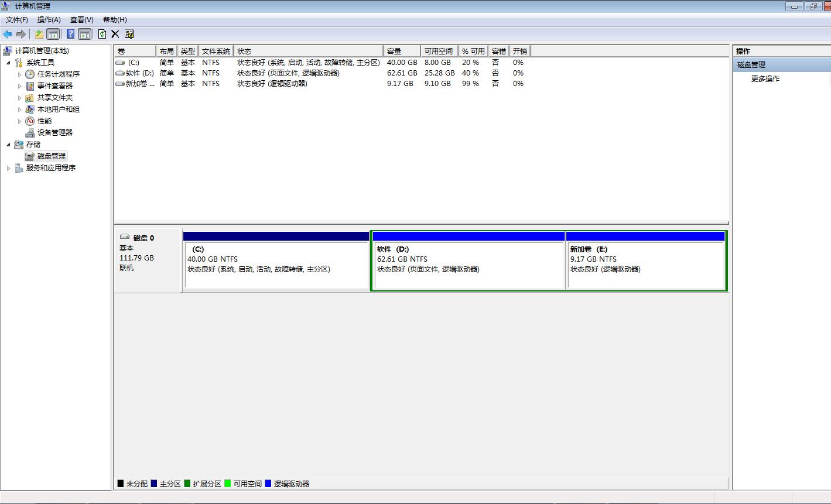Click the 62.61 GB capacity cell in volume list
The width and height of the screenshot is (831, 504).
pyautogui.click(x=402, y=73)
